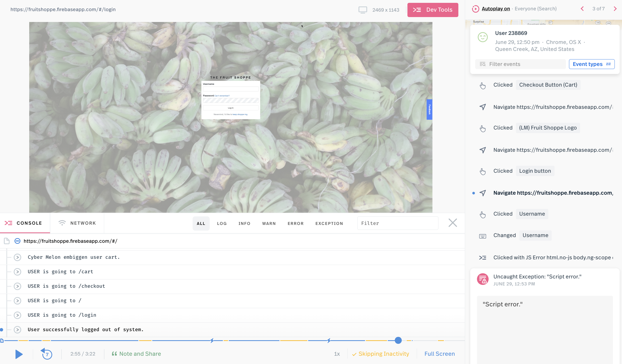The image size is (622, 364).
Task: Collapse the fruitshoppe URL console group
Action: (17, 241)
